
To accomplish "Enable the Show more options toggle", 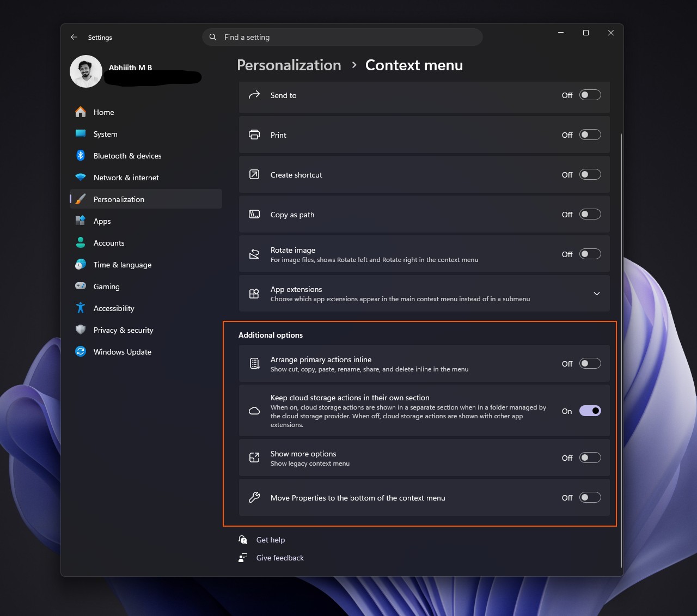I will point(590,458).
